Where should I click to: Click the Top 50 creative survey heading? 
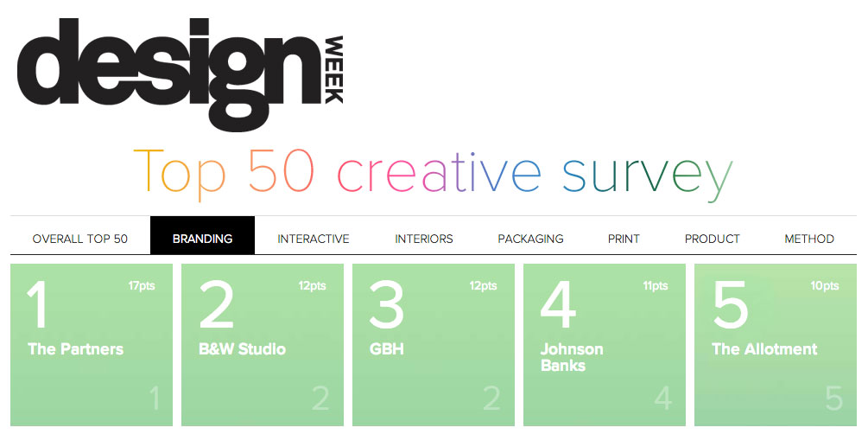coord(434,170)
